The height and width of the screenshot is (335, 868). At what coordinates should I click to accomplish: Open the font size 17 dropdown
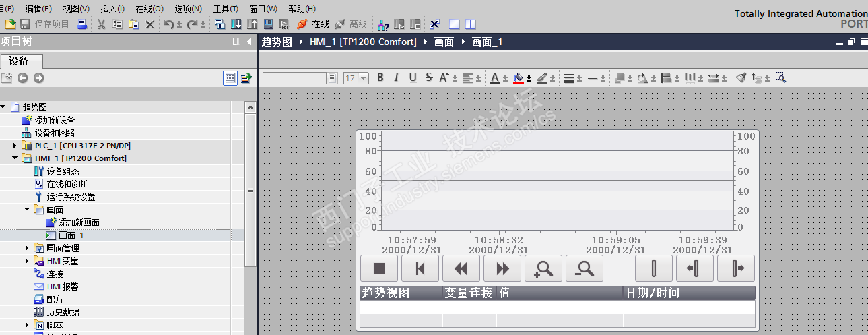(x=364, y=78)
